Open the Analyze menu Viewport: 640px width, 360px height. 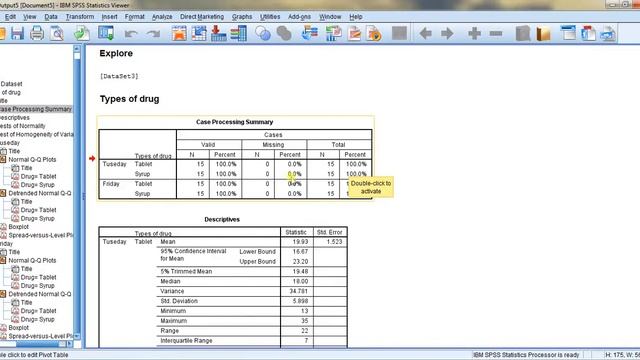[162, 17]
